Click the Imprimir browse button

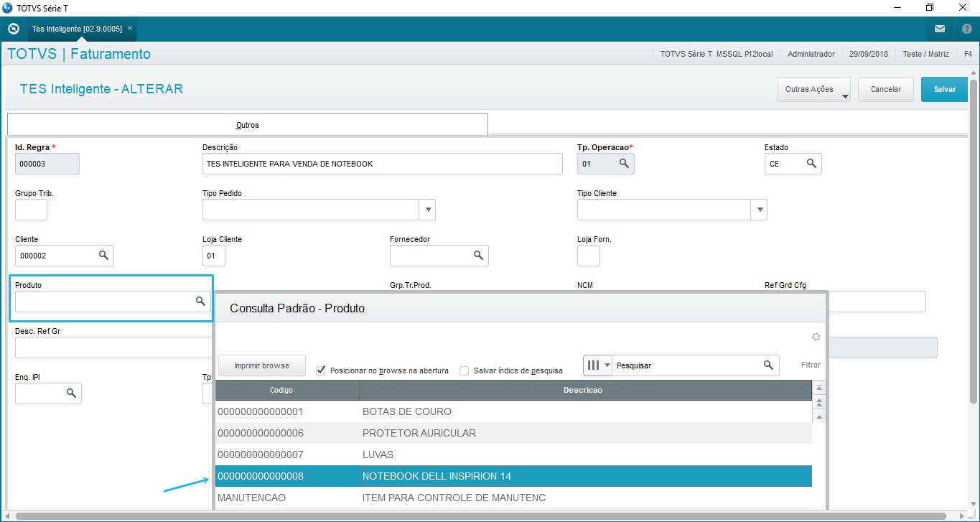pos(262,365)
